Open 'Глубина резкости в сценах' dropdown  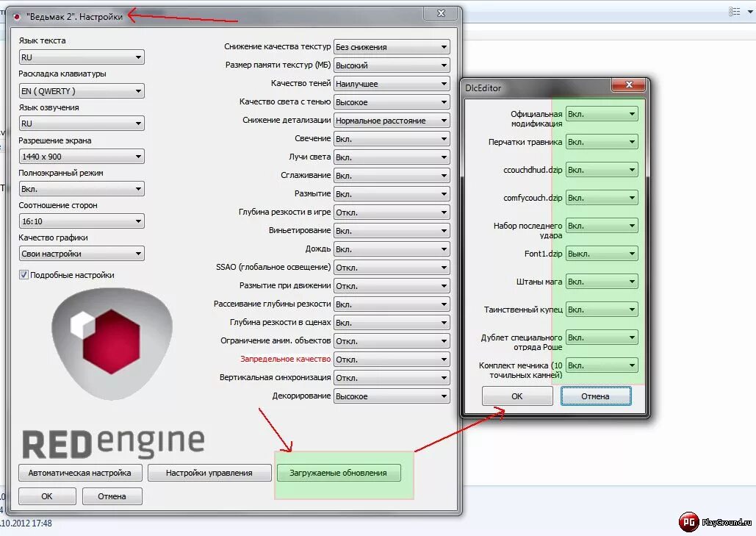pos(392,322)
